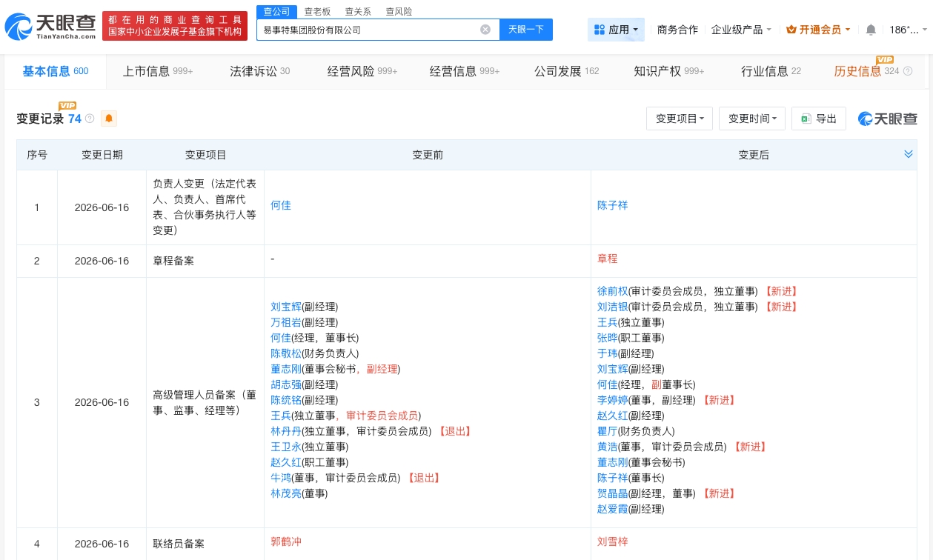Open help icon next to 历史信息
This screenshot has width=933, height=560.
[x=908, y=71]
